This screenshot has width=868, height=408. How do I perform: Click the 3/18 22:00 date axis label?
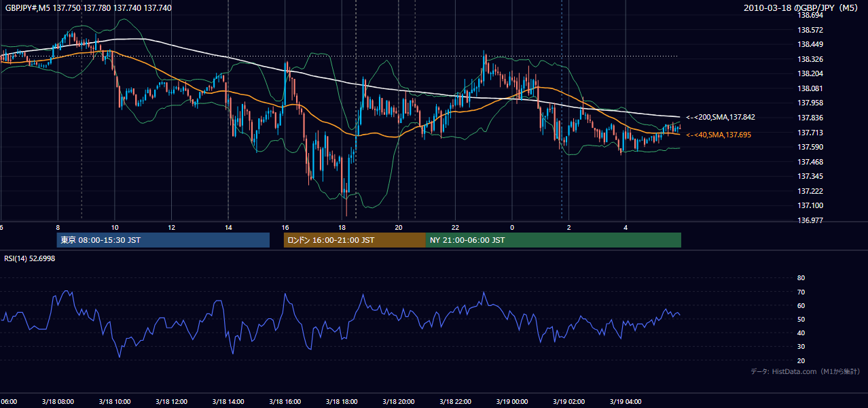click(x=454, y=401)
